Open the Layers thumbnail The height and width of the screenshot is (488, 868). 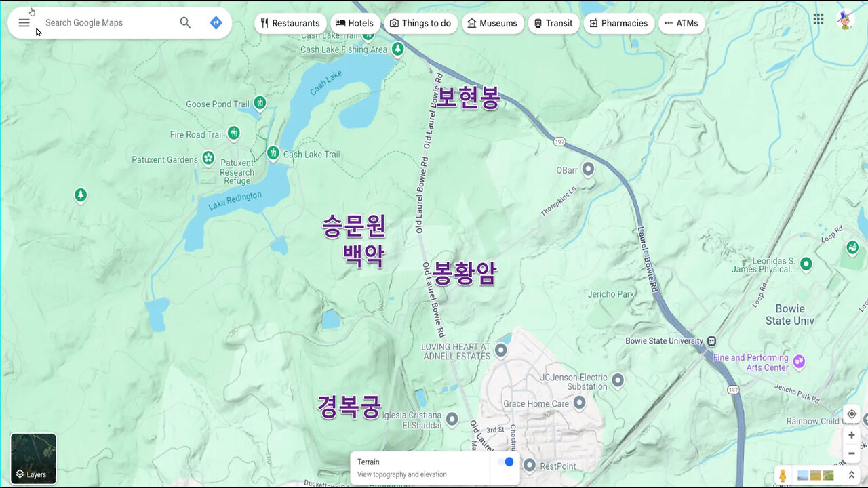tap(33, 459)
